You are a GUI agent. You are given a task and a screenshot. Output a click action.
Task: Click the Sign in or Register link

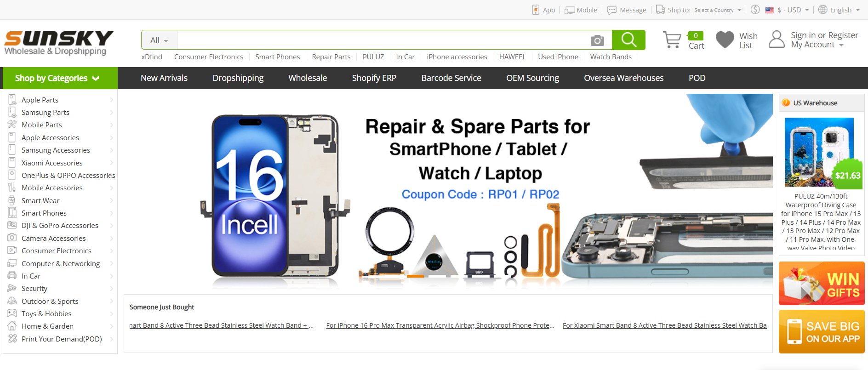pos(824,35)
